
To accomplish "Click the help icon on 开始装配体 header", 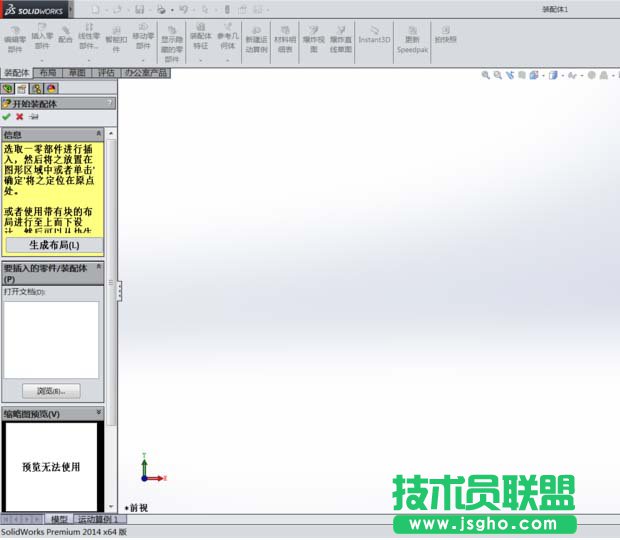I will (x=110, y=103).
